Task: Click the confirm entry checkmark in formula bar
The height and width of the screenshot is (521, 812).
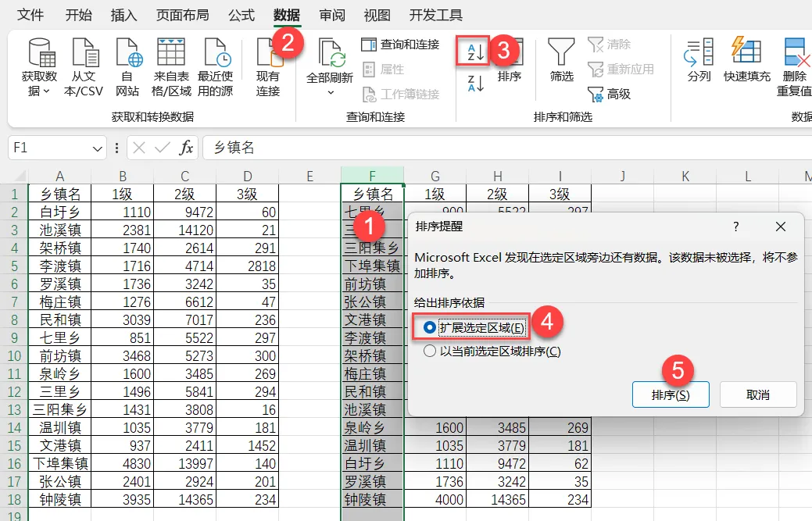Action: tap(162, 148)
